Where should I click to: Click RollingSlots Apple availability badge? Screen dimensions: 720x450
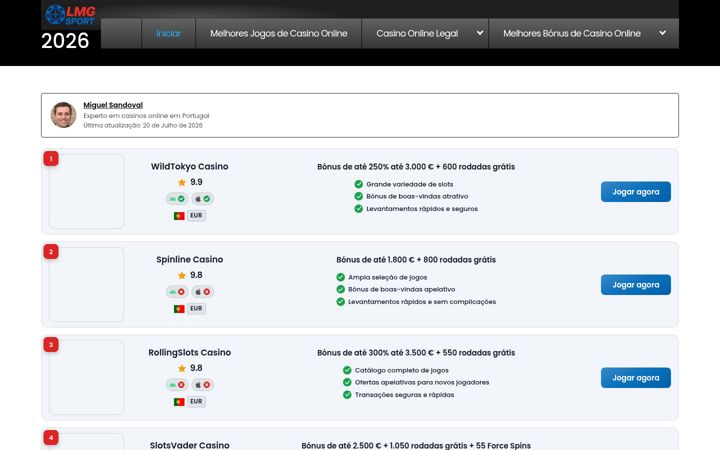[x=202, y=385]
